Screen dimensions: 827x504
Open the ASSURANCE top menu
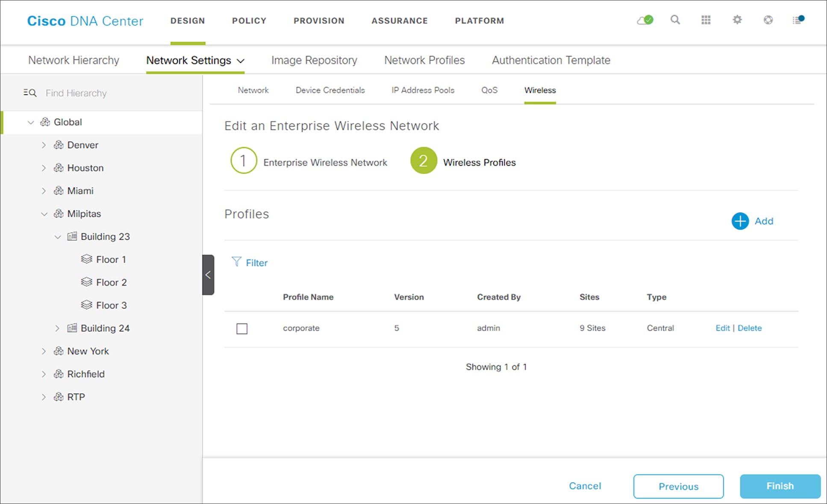click(x=400, y=21)
